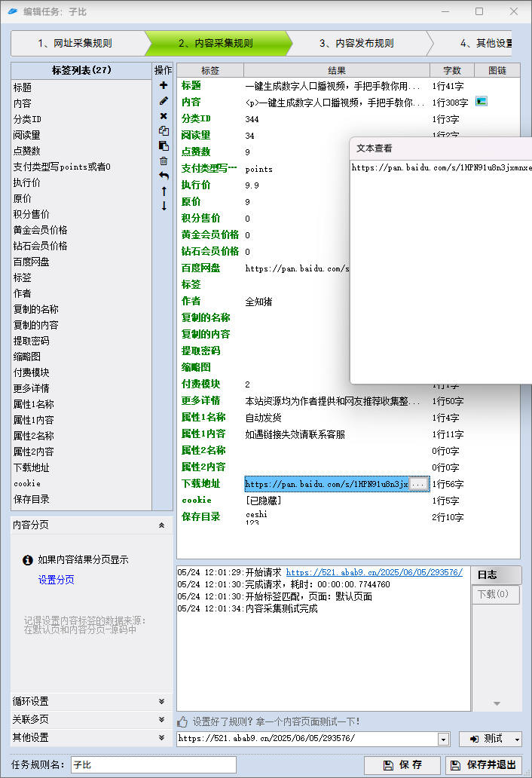The height and width of the screenshot is (778, 532).
Task: Expand the 其他设置 section at bottom left
Action: 161,737
